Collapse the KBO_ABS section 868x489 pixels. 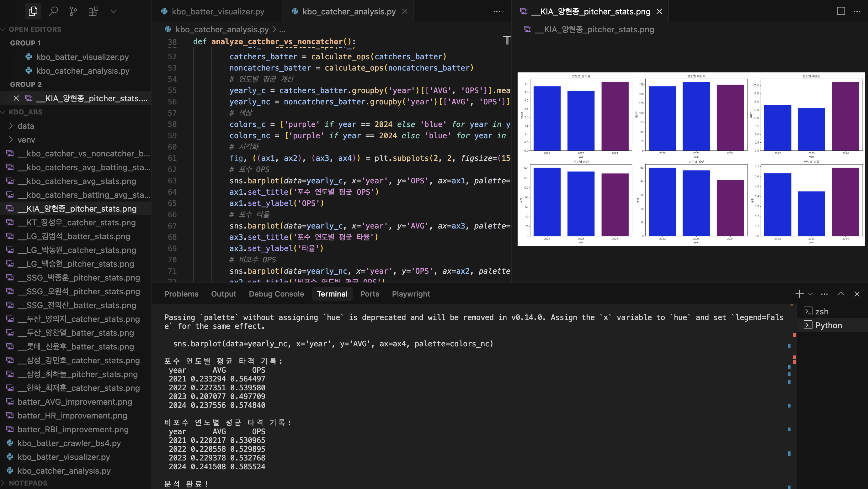26,112
